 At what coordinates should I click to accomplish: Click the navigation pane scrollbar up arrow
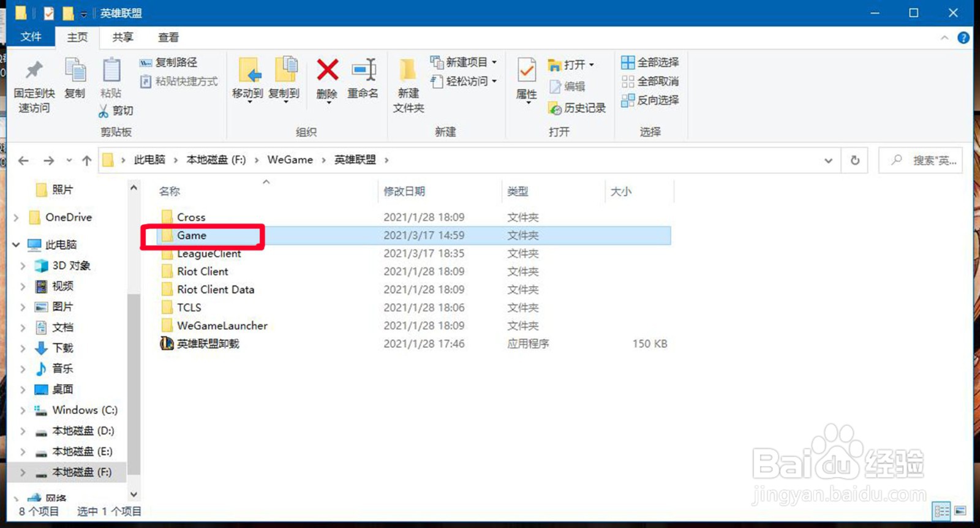coord(134,187)
